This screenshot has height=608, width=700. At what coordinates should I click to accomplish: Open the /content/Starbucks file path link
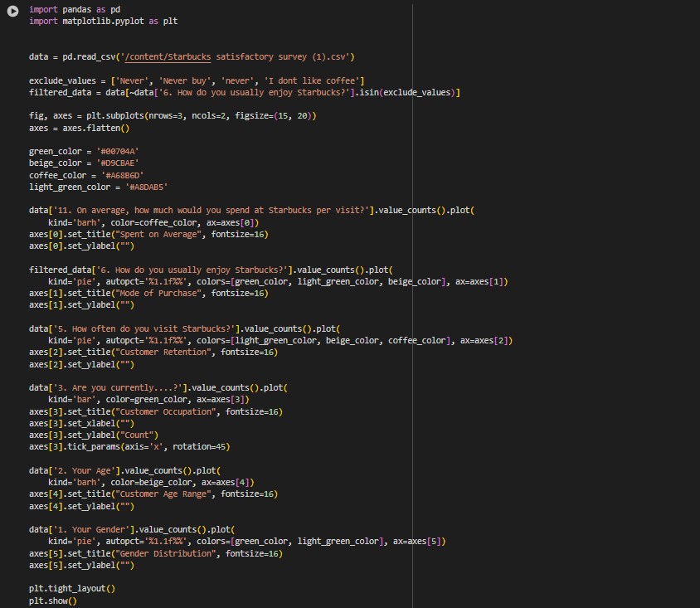click(x=168, y=56)
